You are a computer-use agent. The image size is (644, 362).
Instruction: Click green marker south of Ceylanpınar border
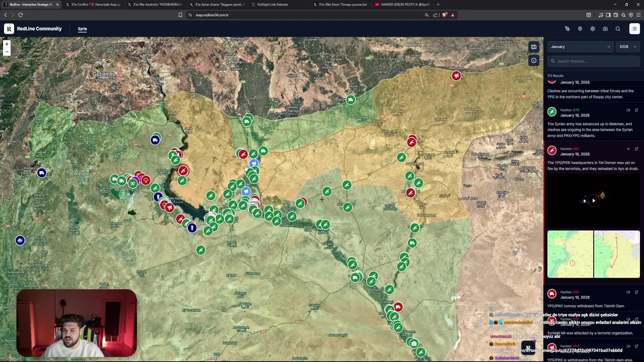[x=350, y=100]
